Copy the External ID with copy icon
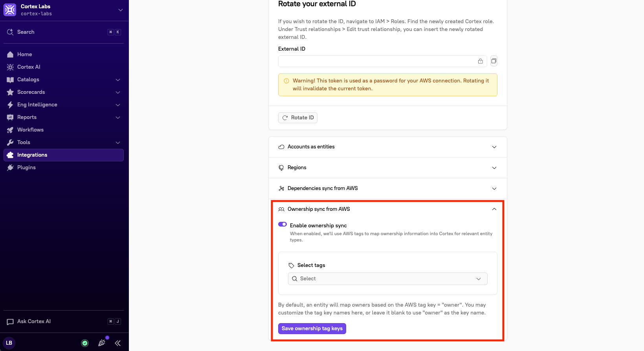 pos(494,61)
